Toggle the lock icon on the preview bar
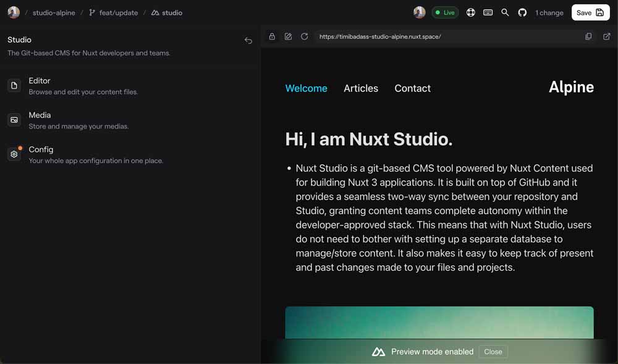This screenshot has height=364, width=618. (272, 36)
